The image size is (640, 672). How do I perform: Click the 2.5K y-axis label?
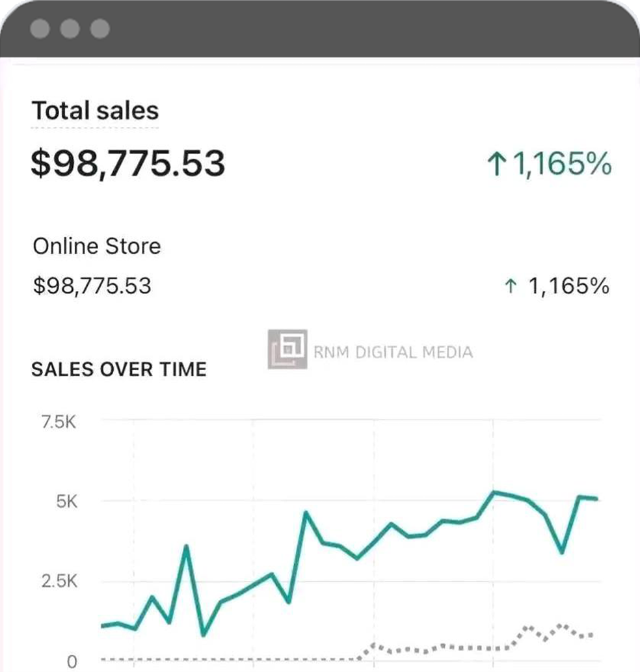point(59,582)
